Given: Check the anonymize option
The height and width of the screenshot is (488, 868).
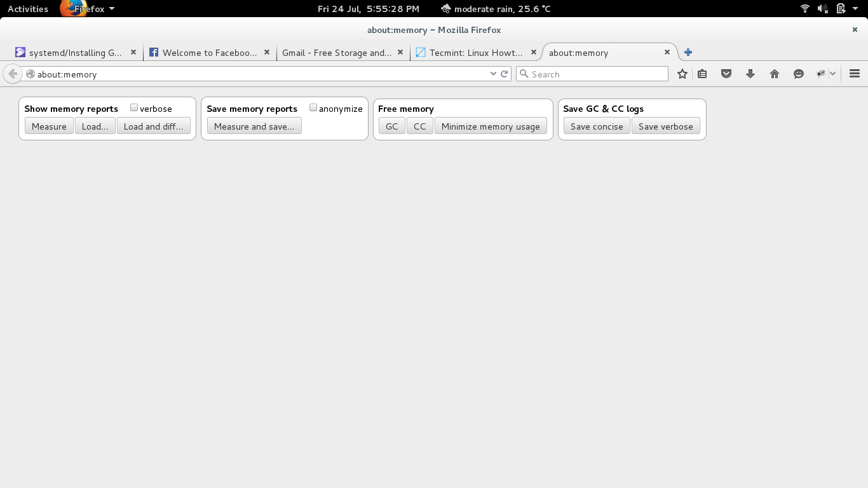Looking at the screenshot, I should pos(313,107).
